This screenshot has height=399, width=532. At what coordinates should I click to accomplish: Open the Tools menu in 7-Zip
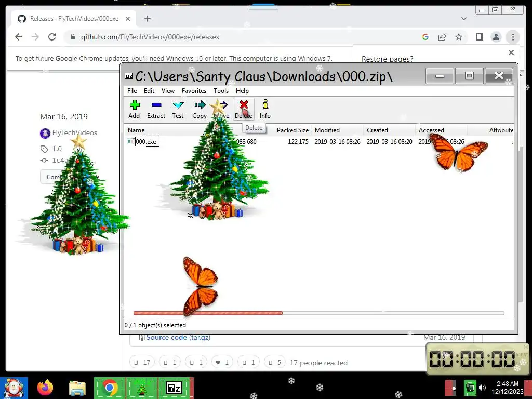coord(221,90)
